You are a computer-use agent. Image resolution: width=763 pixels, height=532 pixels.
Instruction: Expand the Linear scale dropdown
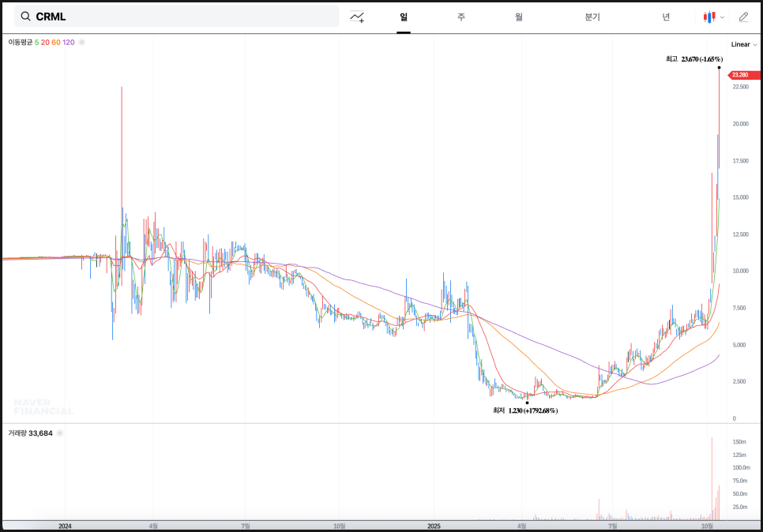pyautogui.click(x=743, y=44)
